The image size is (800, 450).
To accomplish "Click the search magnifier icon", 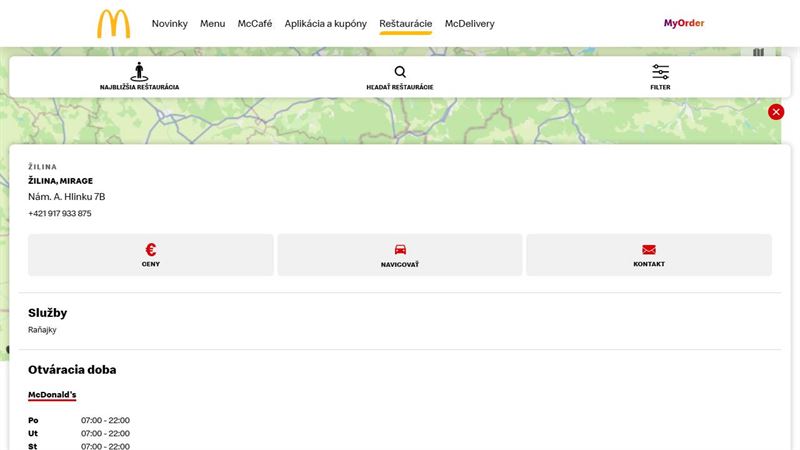I will tap(400, 72).
